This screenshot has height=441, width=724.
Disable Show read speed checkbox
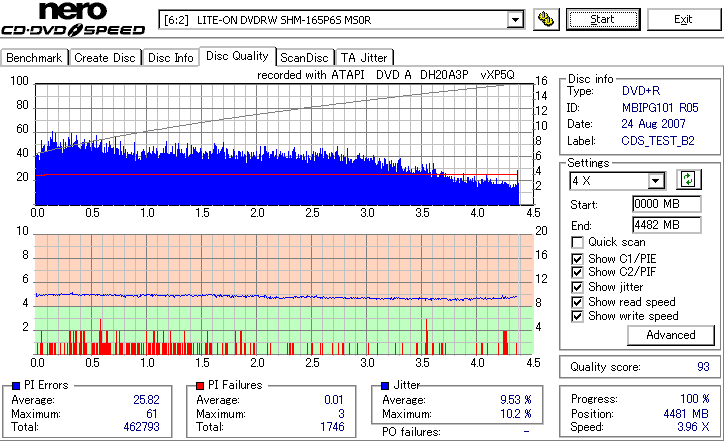click(x=577, y=302)
